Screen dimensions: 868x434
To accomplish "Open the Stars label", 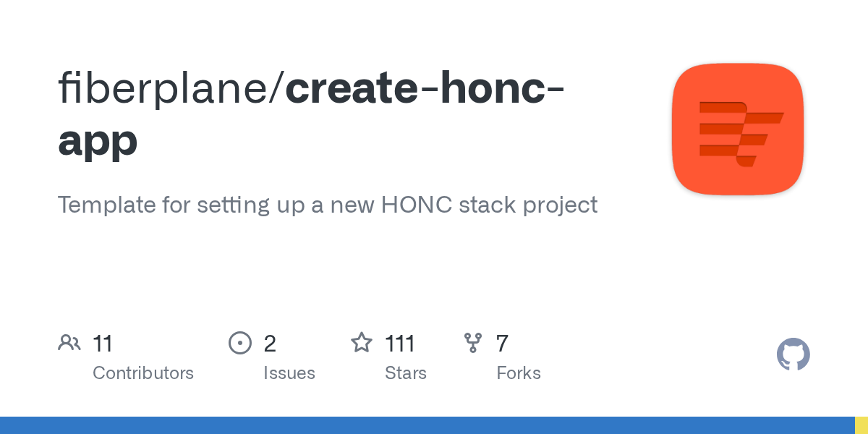I will pos(406,373).
